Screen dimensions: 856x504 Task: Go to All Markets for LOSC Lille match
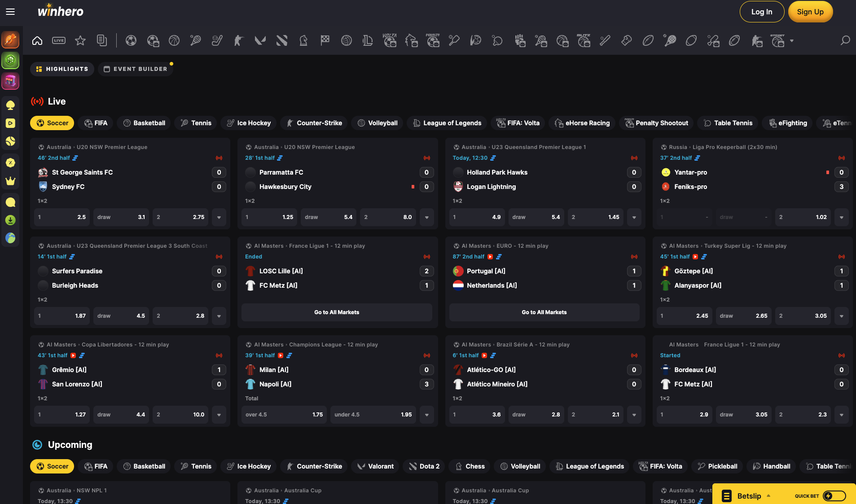[337, 312]
